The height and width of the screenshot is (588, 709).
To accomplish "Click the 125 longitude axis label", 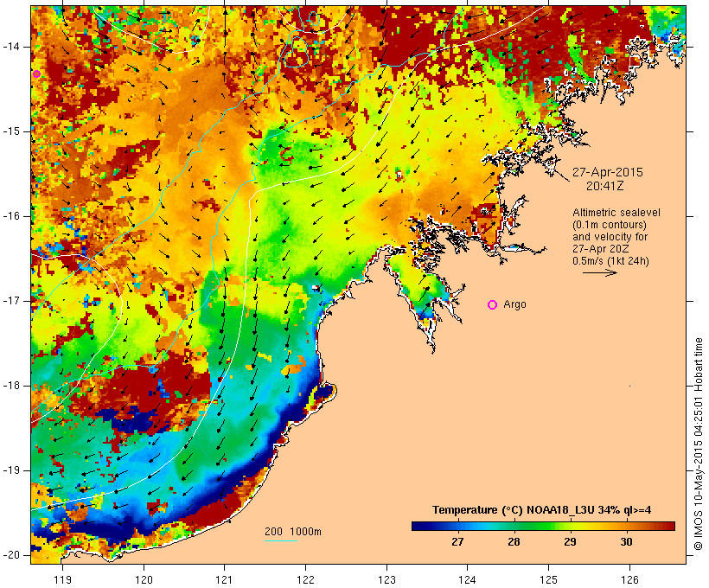I will tap(548, 579).
